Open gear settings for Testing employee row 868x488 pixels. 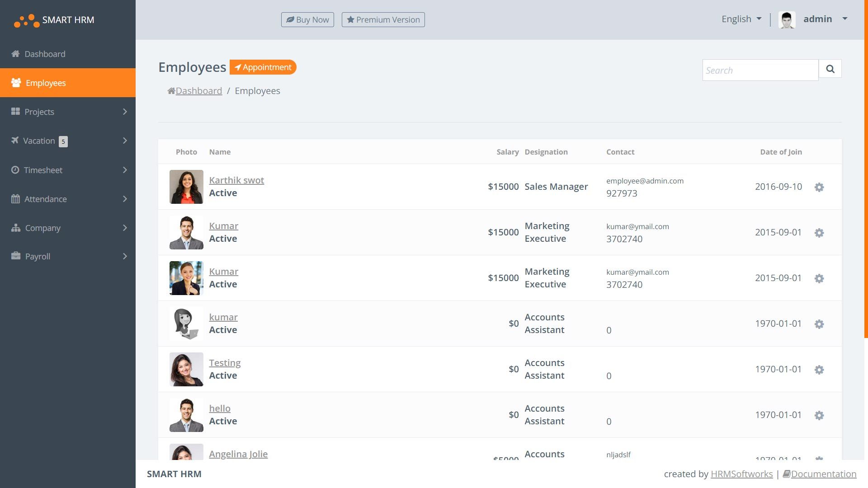(819, 370)
